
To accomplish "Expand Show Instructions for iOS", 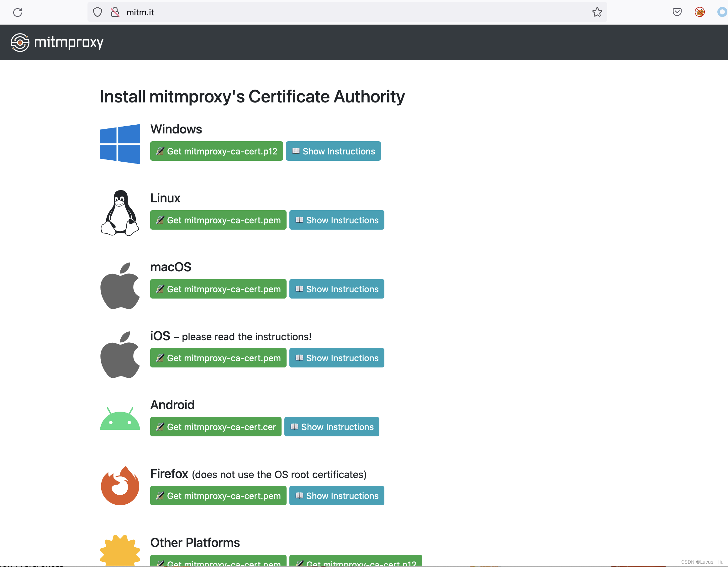I will tap(336, 358).
